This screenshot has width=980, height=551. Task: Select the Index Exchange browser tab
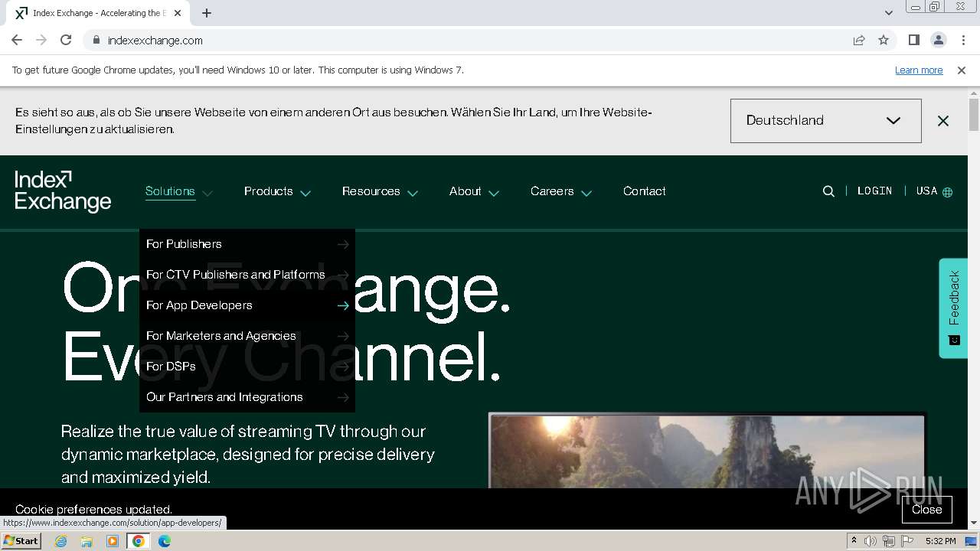(100, 13)
